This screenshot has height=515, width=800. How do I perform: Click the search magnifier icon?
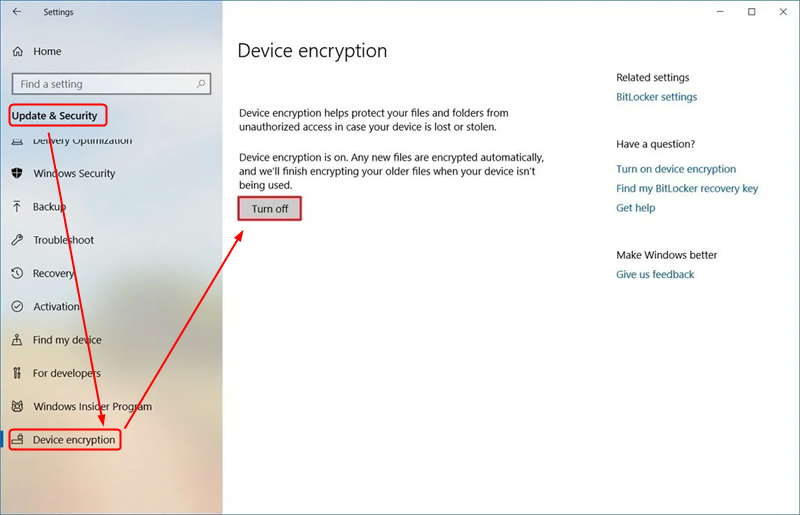201,84
